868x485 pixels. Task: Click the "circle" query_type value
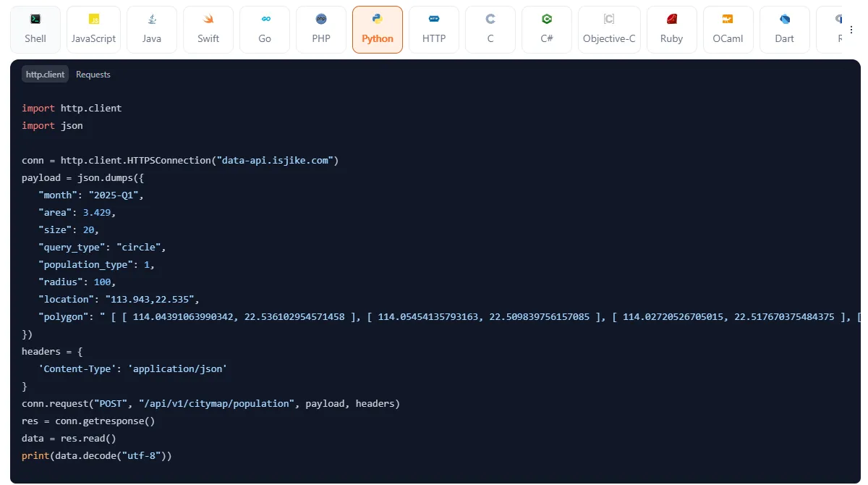(139, 247)
